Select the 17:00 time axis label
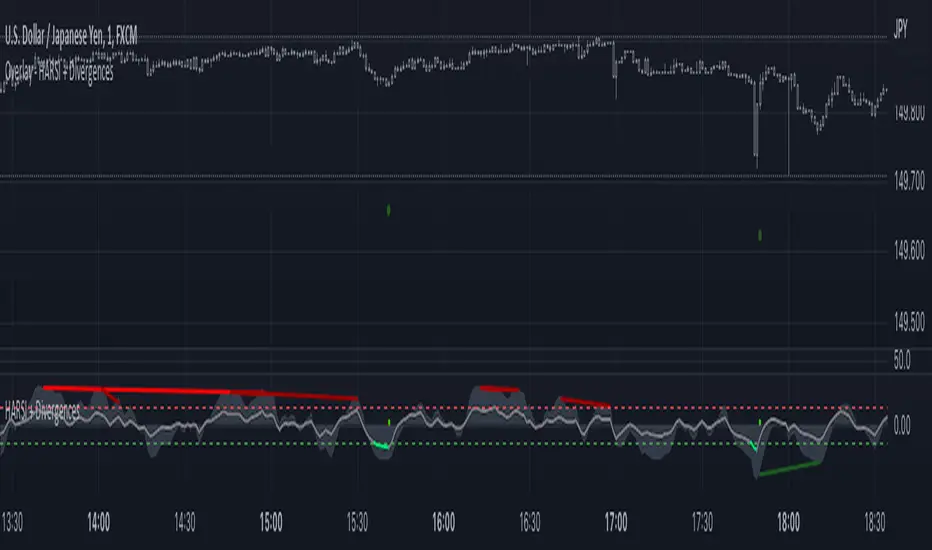932x550 pixels. pyautogui.click(x=616, y=523)
